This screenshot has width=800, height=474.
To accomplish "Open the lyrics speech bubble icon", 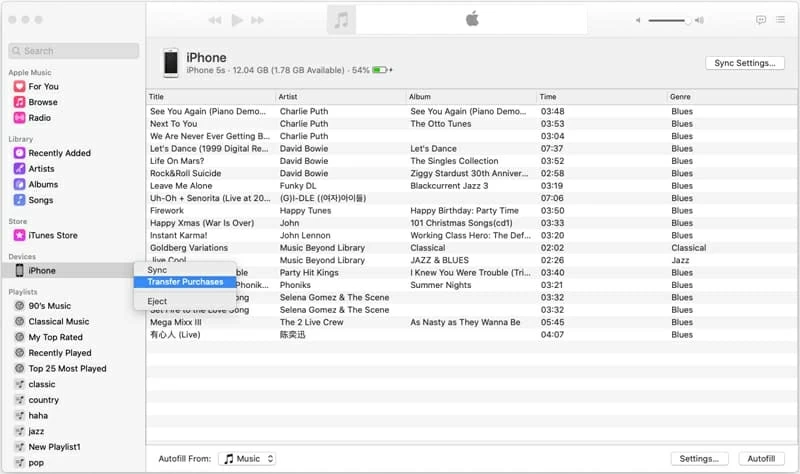I will 761,20.
